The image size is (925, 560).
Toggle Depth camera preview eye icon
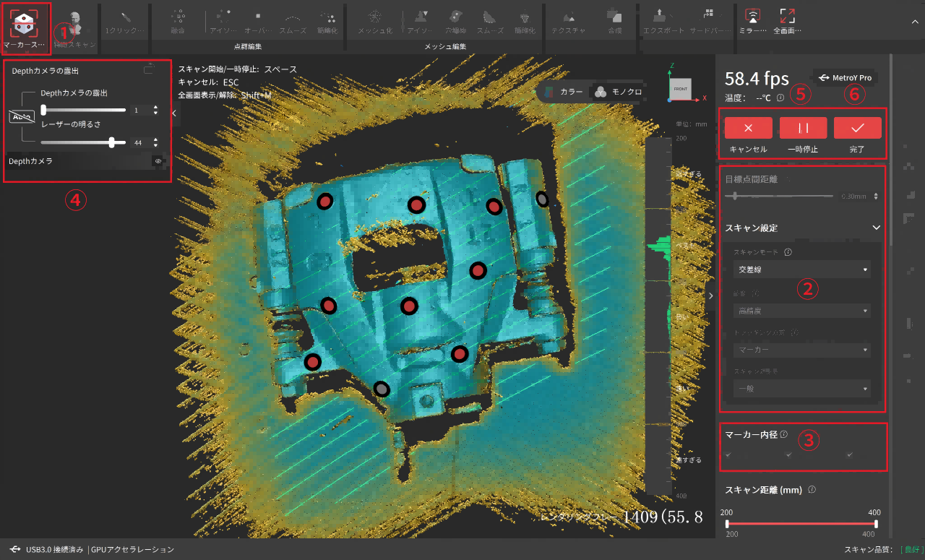pos(158,161)
